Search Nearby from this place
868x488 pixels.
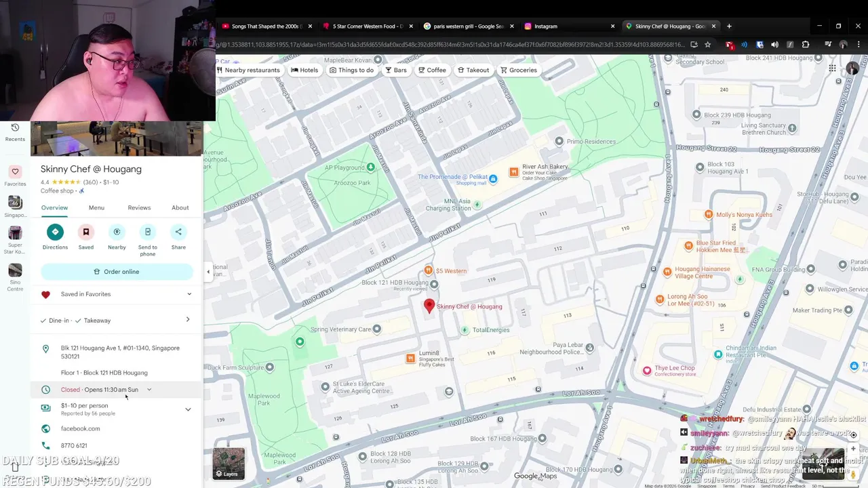point(117,232)
